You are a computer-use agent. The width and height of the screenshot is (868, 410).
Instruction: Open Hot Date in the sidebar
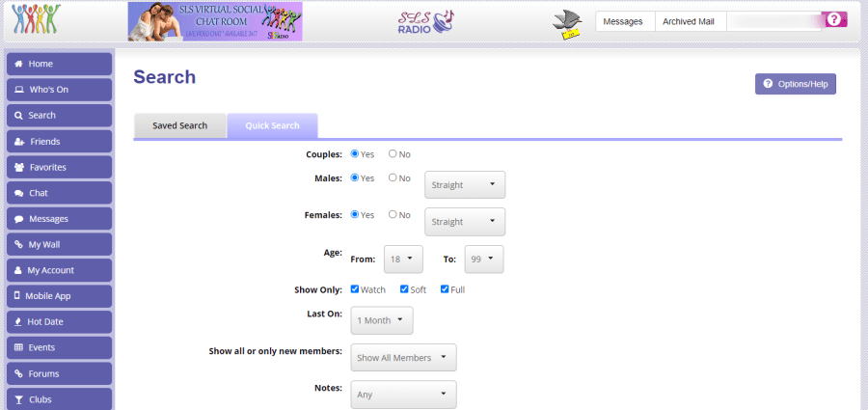59,322
